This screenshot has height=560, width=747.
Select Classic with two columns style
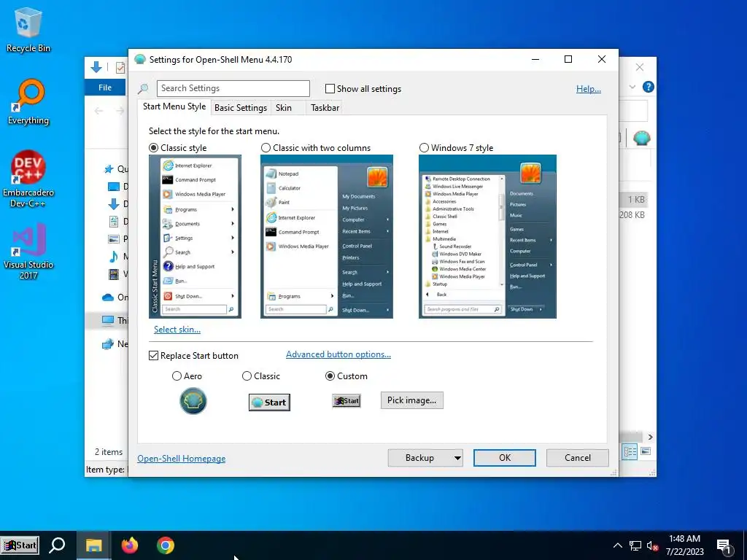266,147
